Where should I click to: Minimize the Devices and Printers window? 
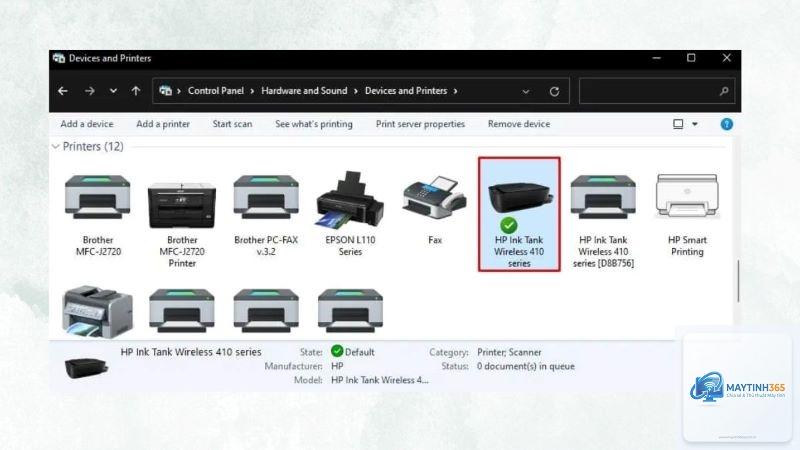657,58
